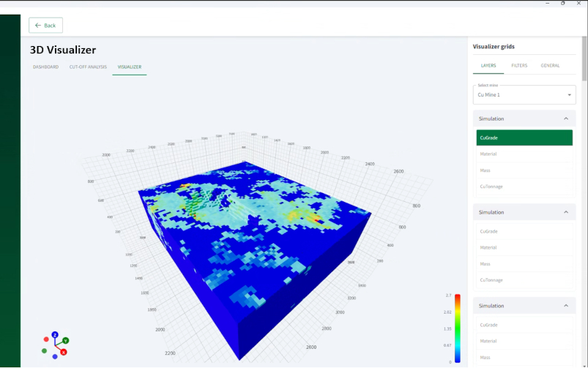
Task: Click the green Y axis gizmo handle
Action: (x=66, y=340)
